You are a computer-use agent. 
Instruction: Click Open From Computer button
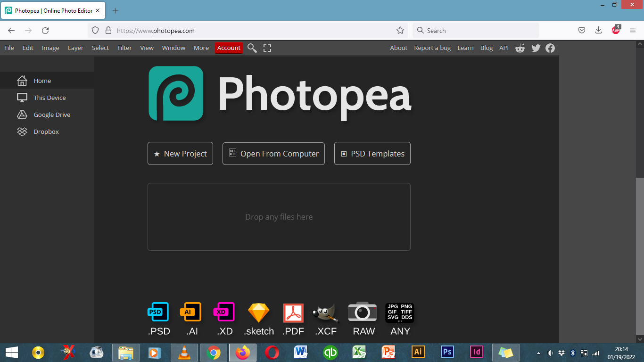[x=273, y=154]
